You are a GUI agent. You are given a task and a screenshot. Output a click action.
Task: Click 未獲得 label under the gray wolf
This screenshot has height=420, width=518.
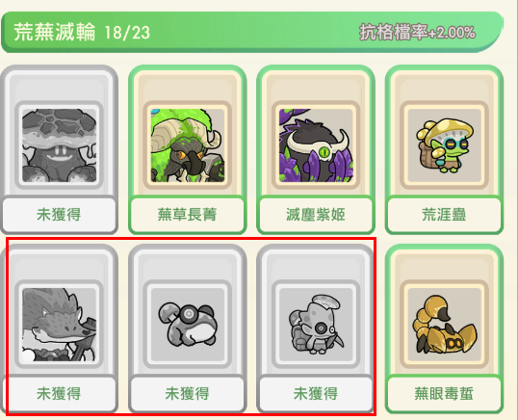[x=59, y=394]
